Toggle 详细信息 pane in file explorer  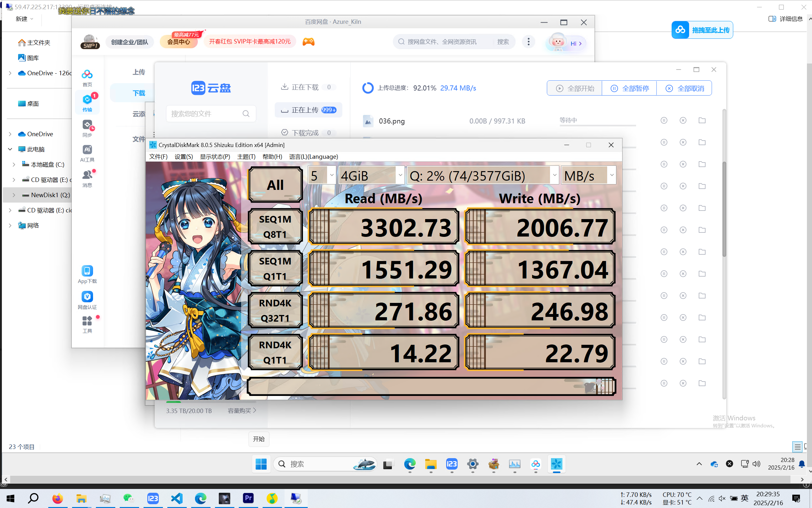[x=785, y=19]
